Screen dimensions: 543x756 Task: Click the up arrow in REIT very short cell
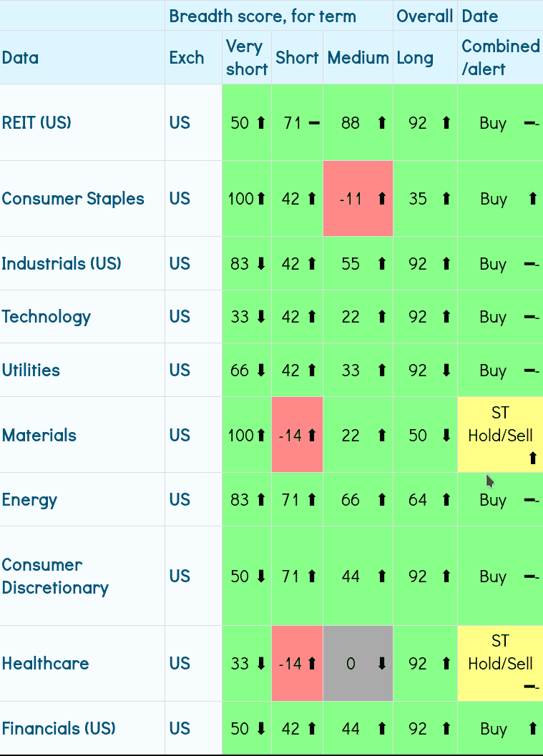point(260,123)
